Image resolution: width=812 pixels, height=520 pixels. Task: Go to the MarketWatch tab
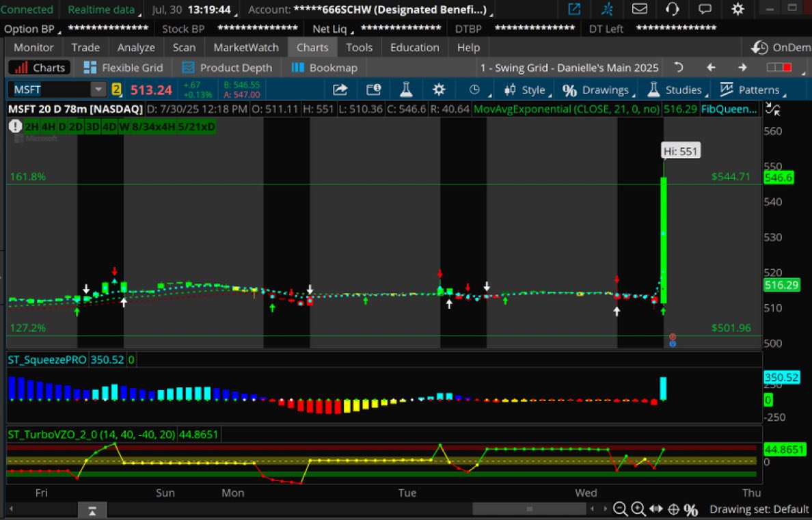click(x=246, y=48)
